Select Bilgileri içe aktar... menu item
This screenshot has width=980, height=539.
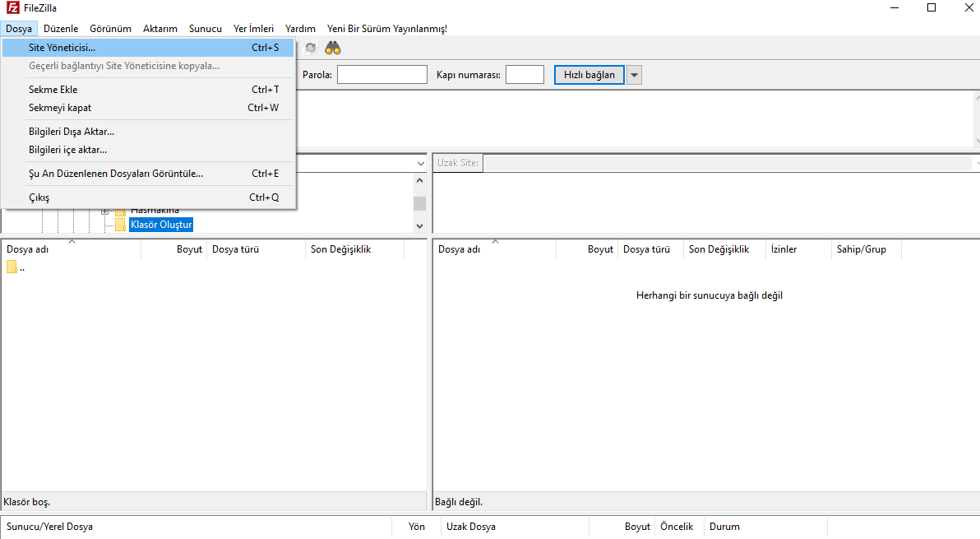tap(148, 150)
